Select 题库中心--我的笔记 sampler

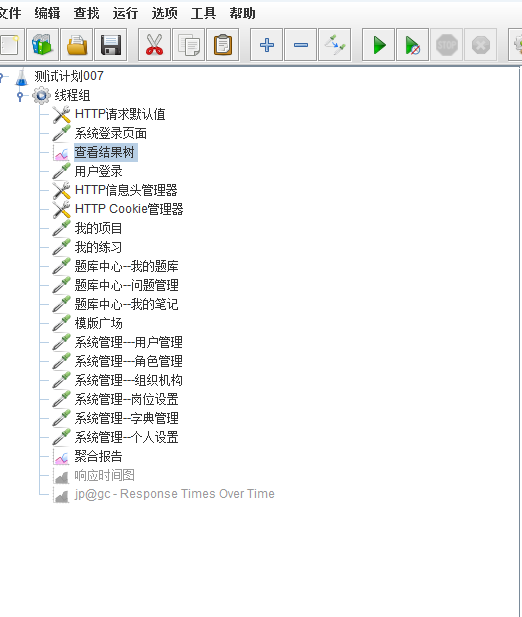pyautogui.click(x=126, y=304)
